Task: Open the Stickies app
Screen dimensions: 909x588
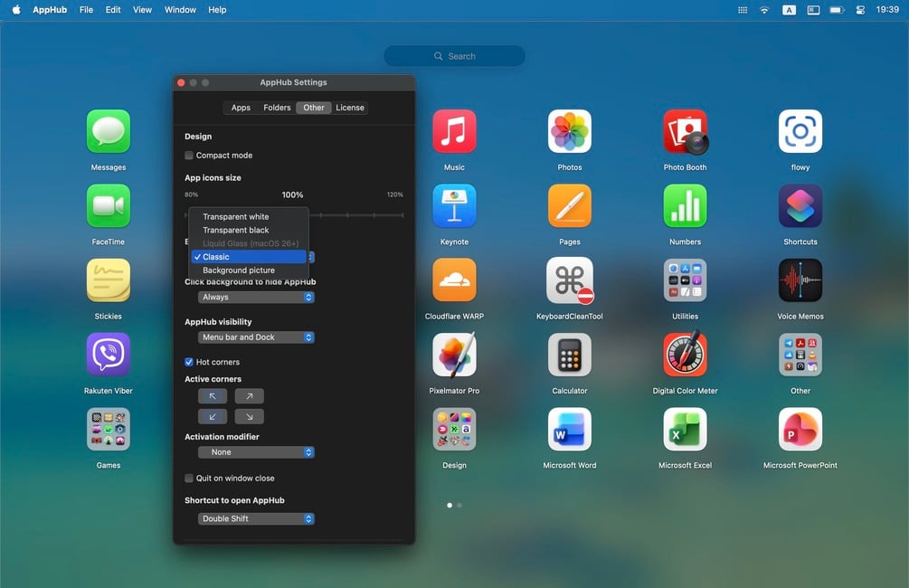Action: pyautogui.click(x=109, y=280)
